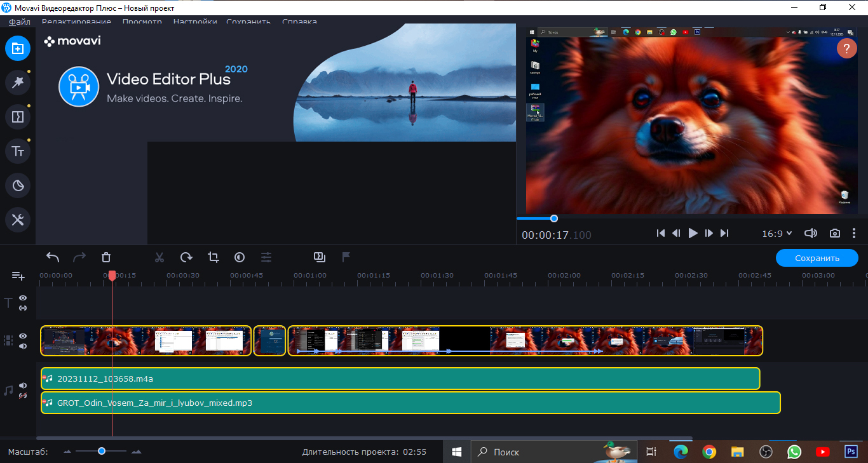Open Google Chrome from taskbar
This screenshot has height=463, width=868.
click(x=709, y=452)
